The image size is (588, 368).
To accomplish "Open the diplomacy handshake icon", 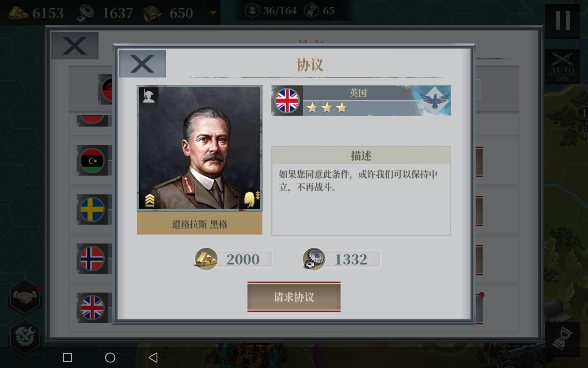I will click(x=25, y=297).
